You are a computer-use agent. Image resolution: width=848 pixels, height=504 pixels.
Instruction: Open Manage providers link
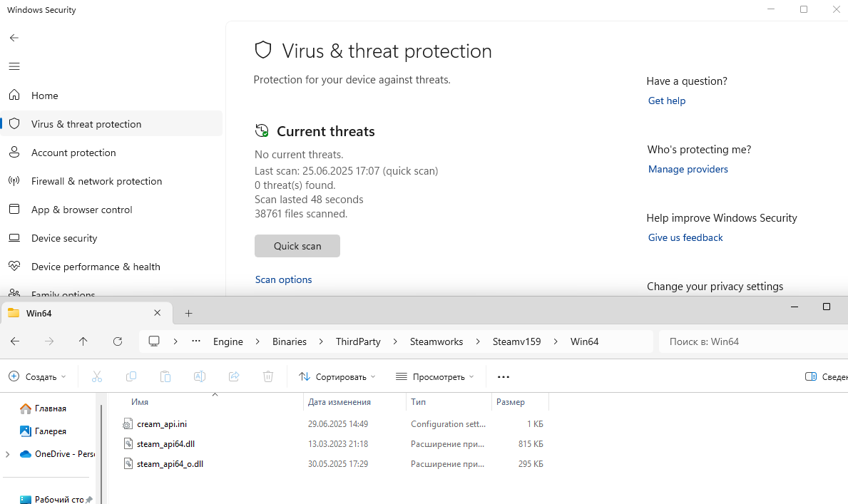tap(688, 169)
